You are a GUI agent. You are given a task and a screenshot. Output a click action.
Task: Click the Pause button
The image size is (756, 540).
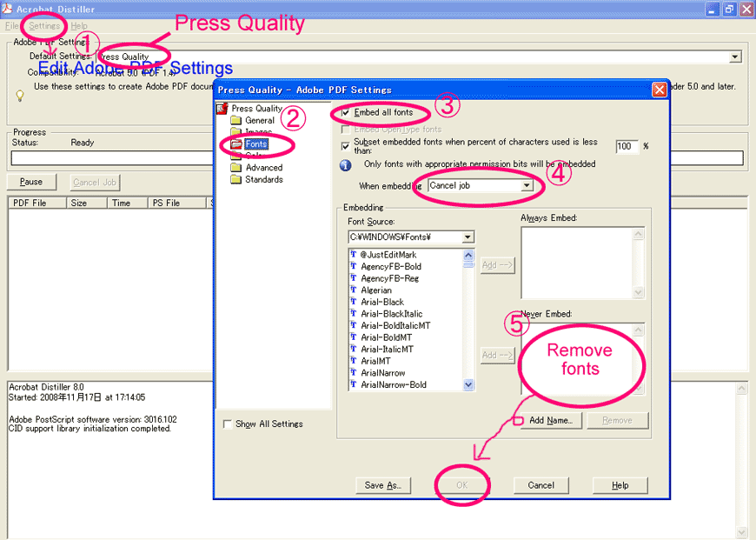tap(31, 182)
